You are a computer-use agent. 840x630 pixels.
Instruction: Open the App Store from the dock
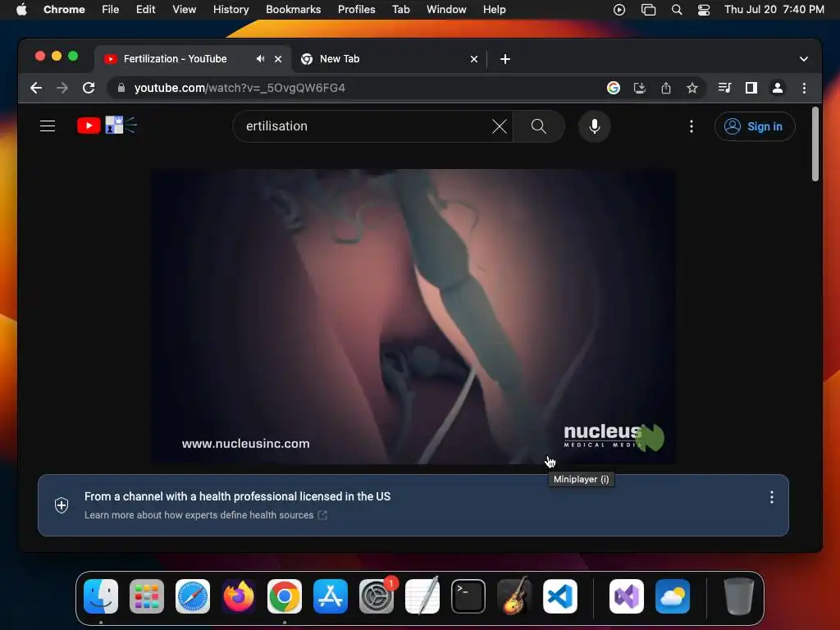[330, 596]
